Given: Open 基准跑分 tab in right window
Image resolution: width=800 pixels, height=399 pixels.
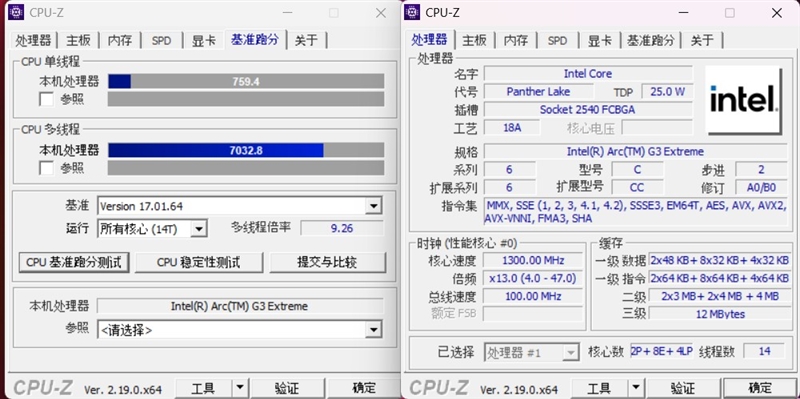Looking at the screenshot, I should click(651, 40).
